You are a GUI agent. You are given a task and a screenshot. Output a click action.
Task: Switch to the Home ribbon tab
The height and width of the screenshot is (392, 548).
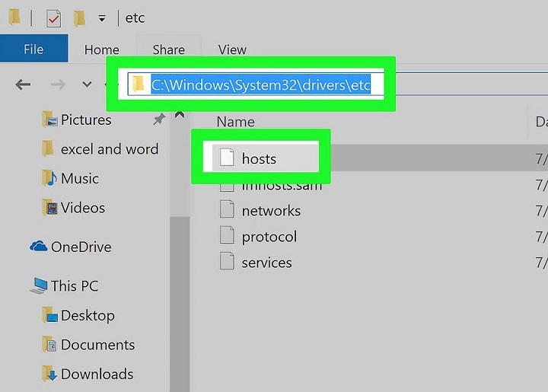pyautogui.click(x=102, y=49)
